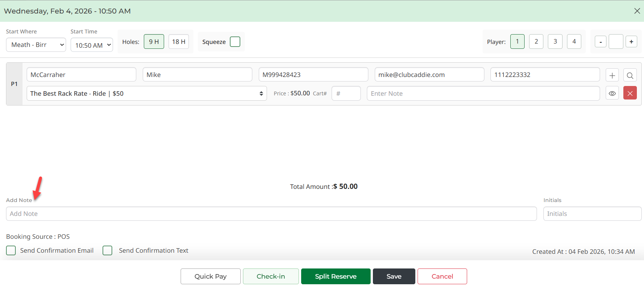
Task: Click the Add Note input field
Action: tap(271, 214)
